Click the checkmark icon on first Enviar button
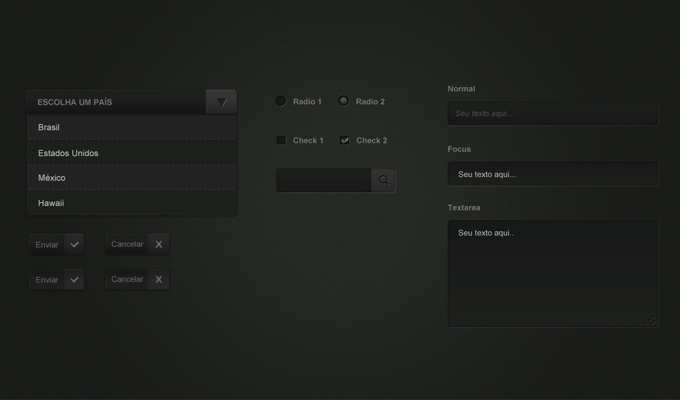680x400 pixels. coord(74,245)
